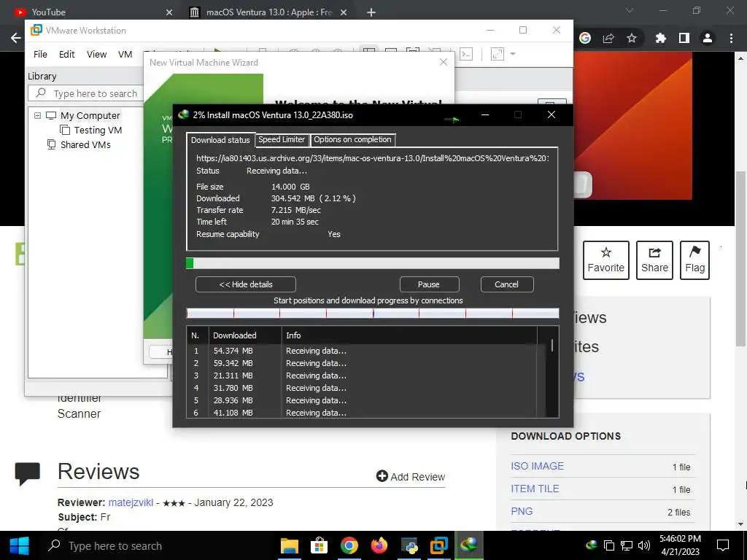The height and width of the screenshot is (560, 747).
Task: Click the download URL text in IDM dialog
Action: point(373,158)
